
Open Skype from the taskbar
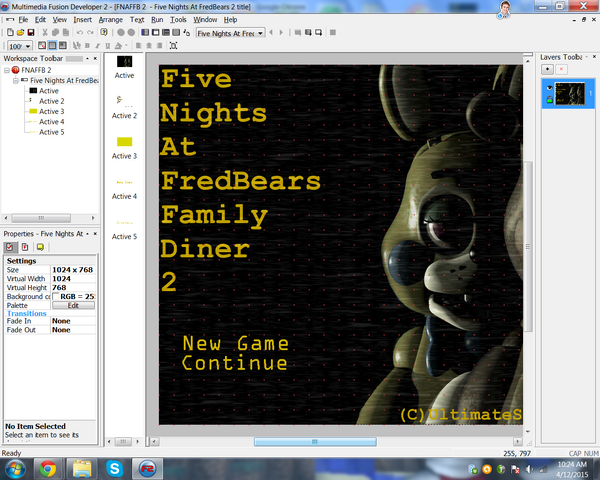(114, 469)
